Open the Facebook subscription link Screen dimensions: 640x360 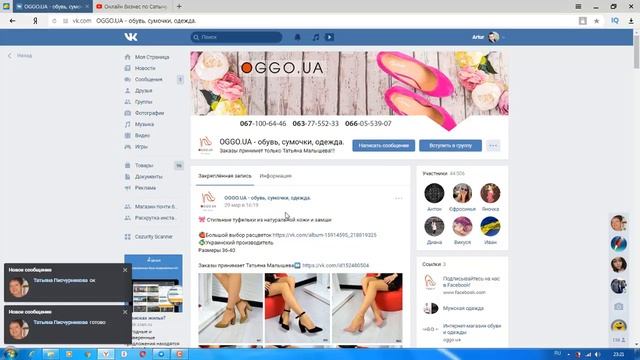(471, 282)
